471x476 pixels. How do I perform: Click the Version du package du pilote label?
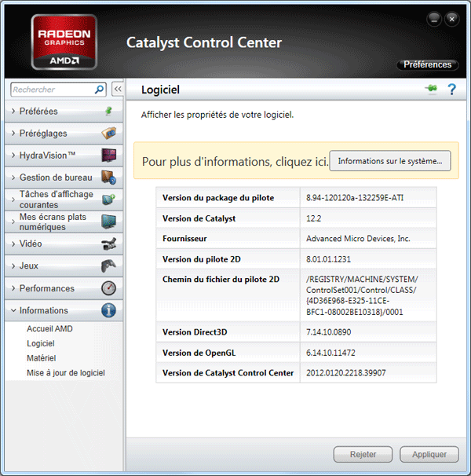(x=218, y=198)
